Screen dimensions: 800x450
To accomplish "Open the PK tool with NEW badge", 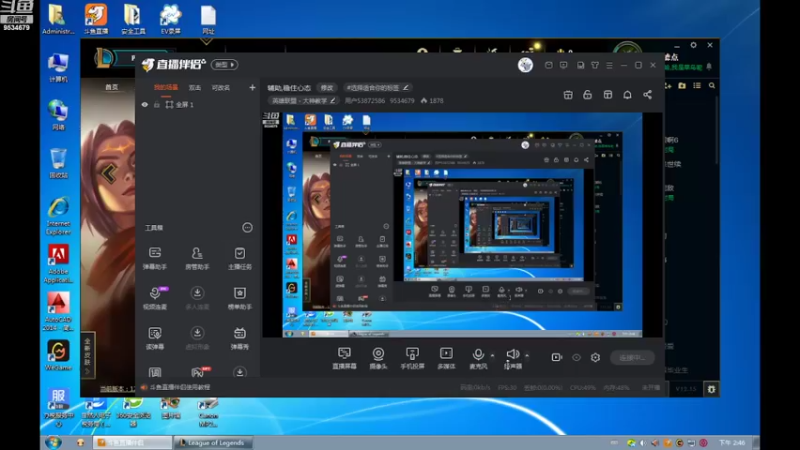I will (198, 372).
